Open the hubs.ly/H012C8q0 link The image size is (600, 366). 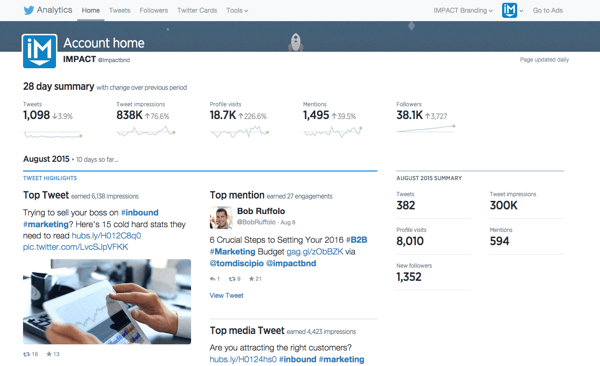click(106, 236)
